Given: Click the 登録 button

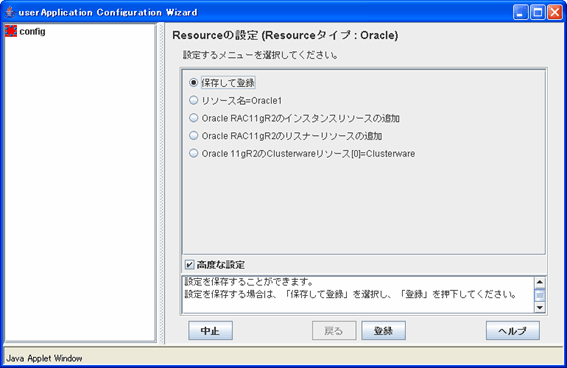Looking at the screenshot, I should point(383,330).
